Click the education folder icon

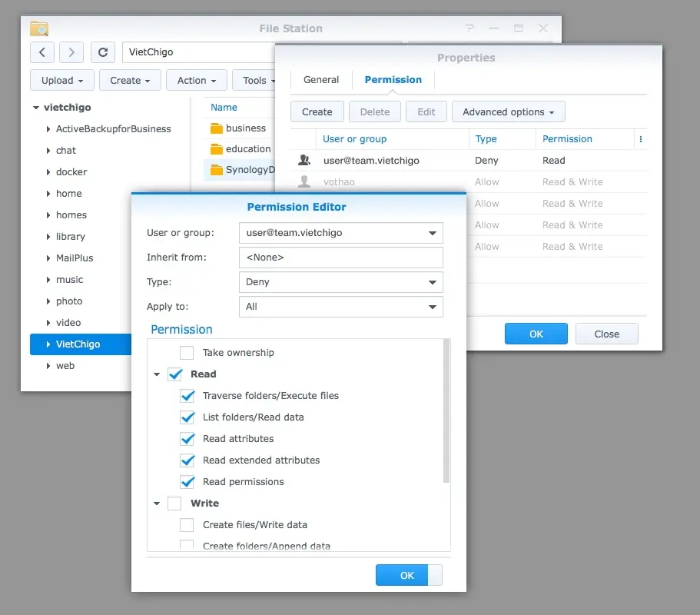tap(217, 149)
